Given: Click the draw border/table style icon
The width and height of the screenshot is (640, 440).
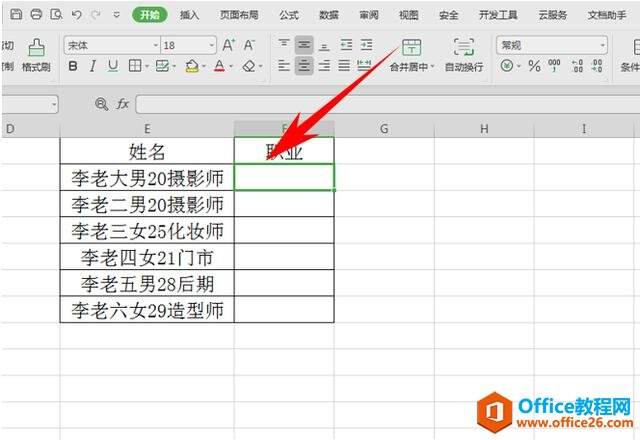Looking at the screenshot, I should (162, 66).
